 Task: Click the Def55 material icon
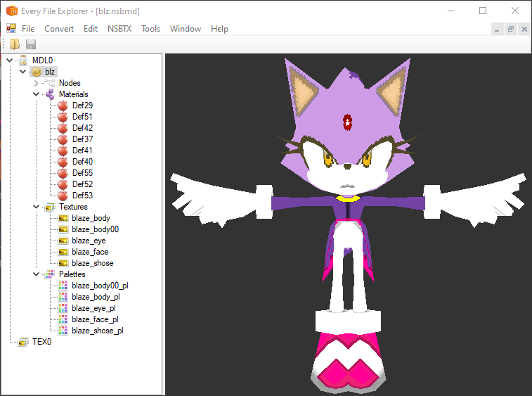(63, 173)
